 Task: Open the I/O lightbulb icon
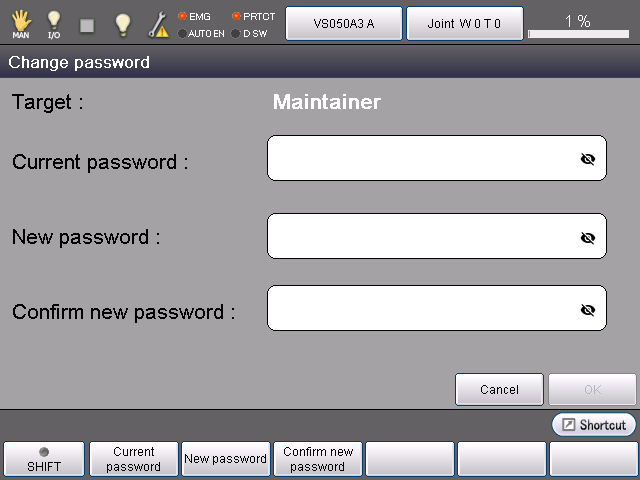tap(54, 23)
